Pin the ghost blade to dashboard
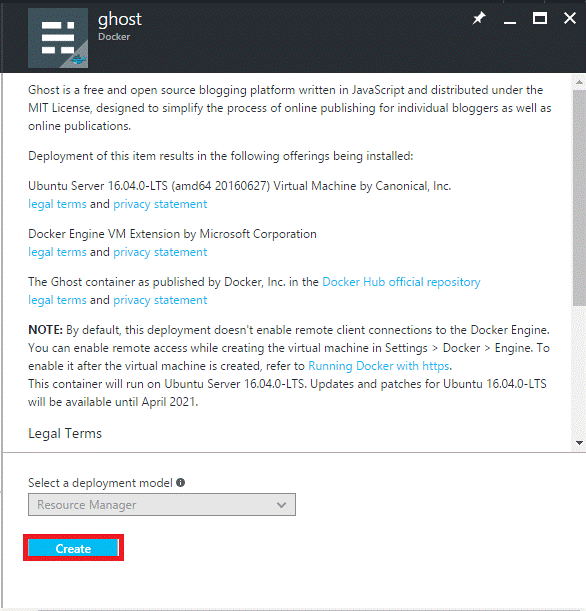The height and width of the screenshot is (611, 586). coord(479,18)
